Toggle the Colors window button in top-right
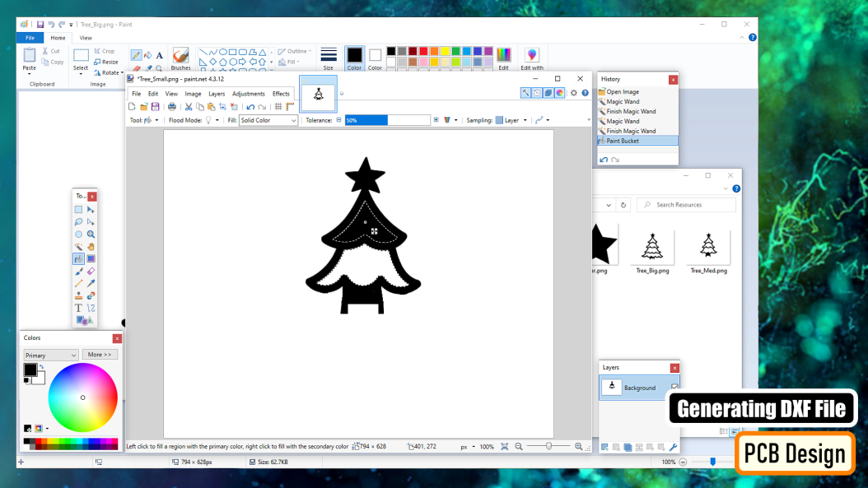 click(560, 93)
